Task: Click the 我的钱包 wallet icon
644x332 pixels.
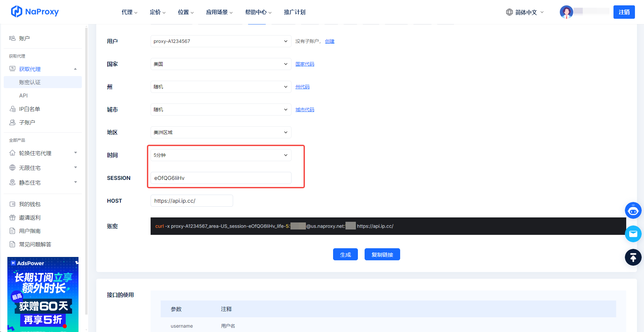Action: point(12,204)
